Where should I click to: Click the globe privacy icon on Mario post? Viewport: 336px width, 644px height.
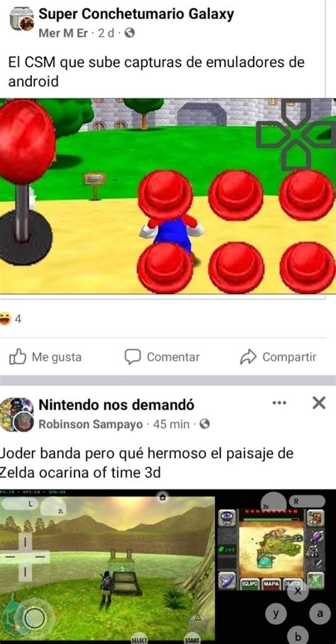pyautogui.click(x=130, y=33)
